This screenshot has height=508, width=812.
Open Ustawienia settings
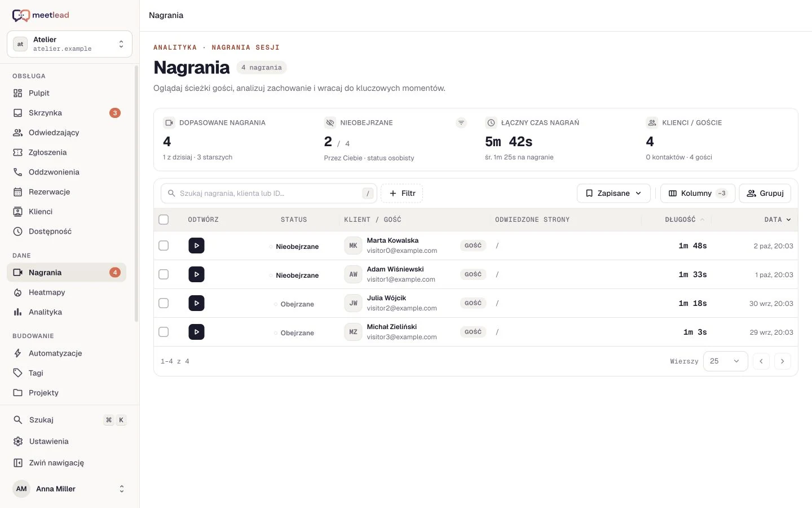coord(69,441)
